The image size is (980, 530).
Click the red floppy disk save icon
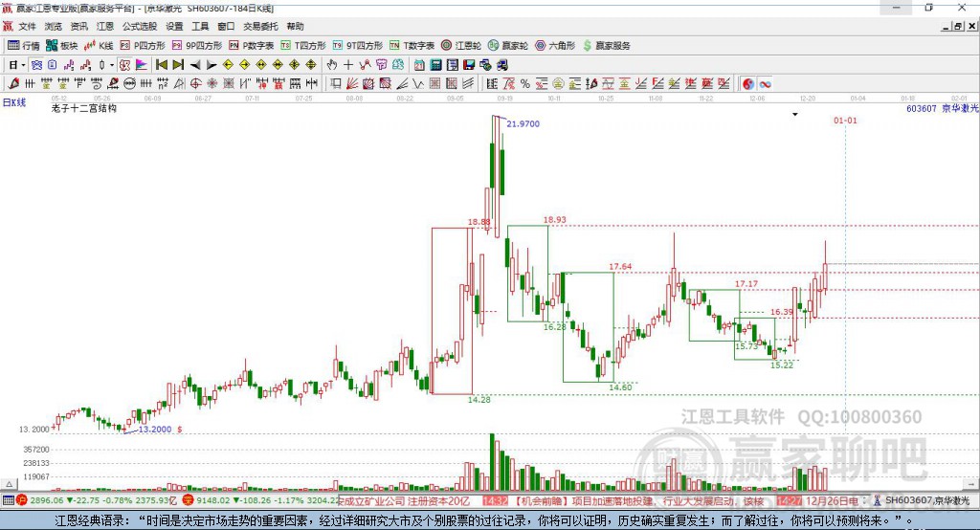tap(469, 65)
